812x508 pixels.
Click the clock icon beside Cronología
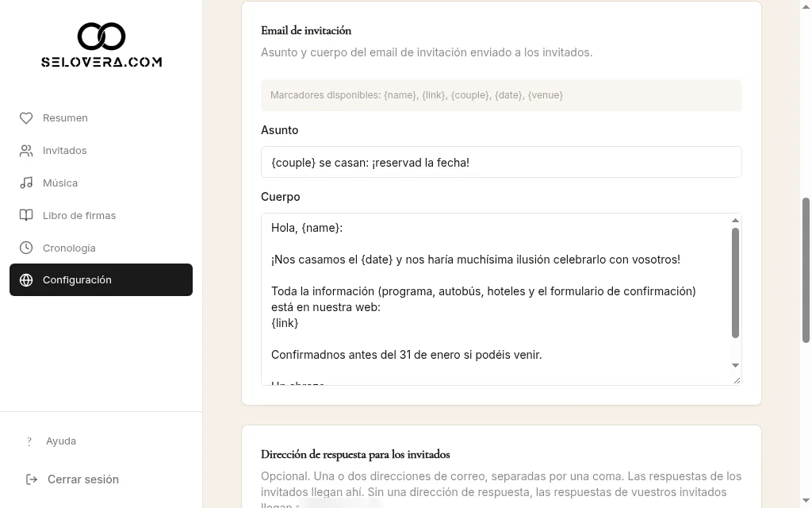tap(26, 248)
